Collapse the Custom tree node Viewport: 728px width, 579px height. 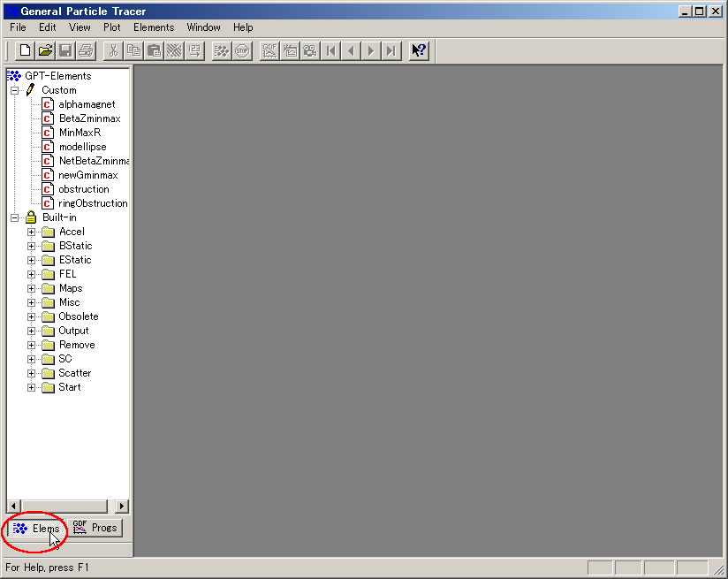pos(15,90)
